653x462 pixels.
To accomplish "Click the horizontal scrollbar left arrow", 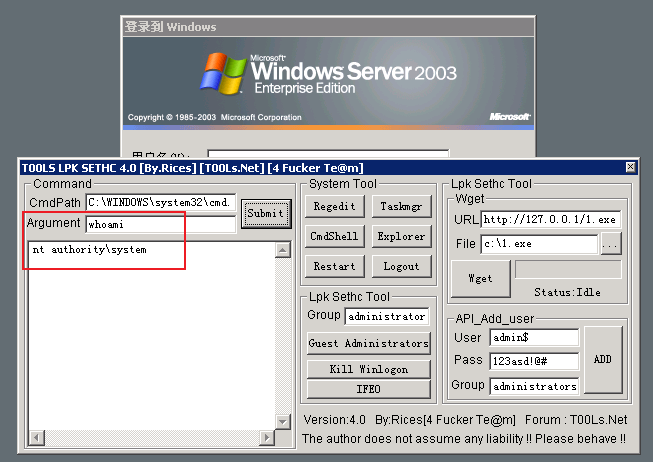I will (x=37, y=438).
